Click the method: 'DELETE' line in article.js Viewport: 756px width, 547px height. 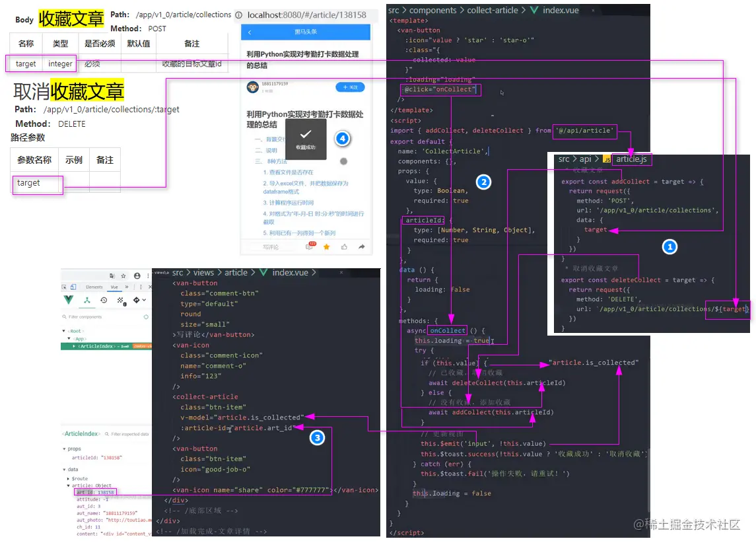click(x=609, y=299)
